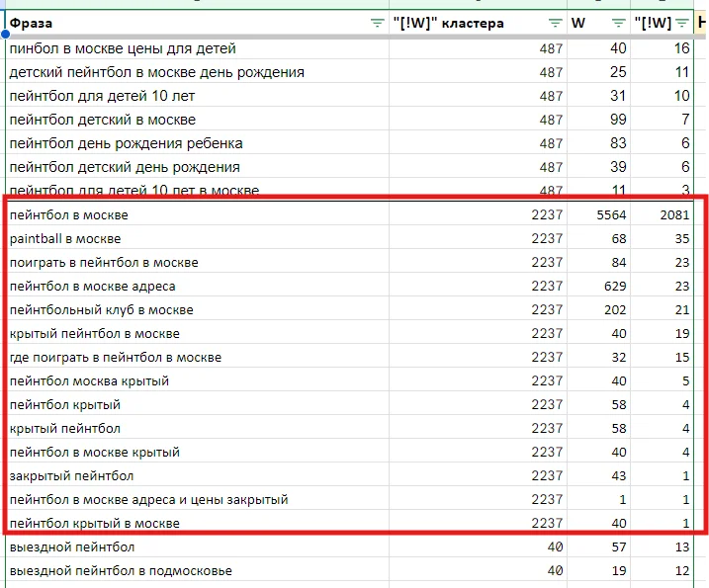This screenshot has height=588, width=709.
Task: Click cell "выездной пейнтбол в подмосковье"
Action: pyautogui.click(x=121, y=571)
